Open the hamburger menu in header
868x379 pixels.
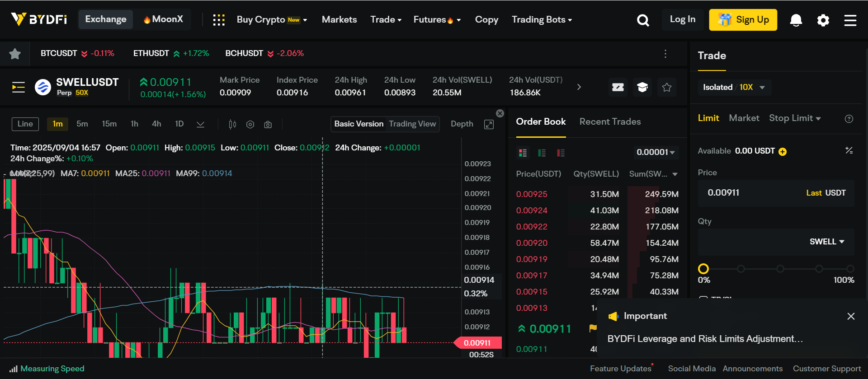(850, 20)
